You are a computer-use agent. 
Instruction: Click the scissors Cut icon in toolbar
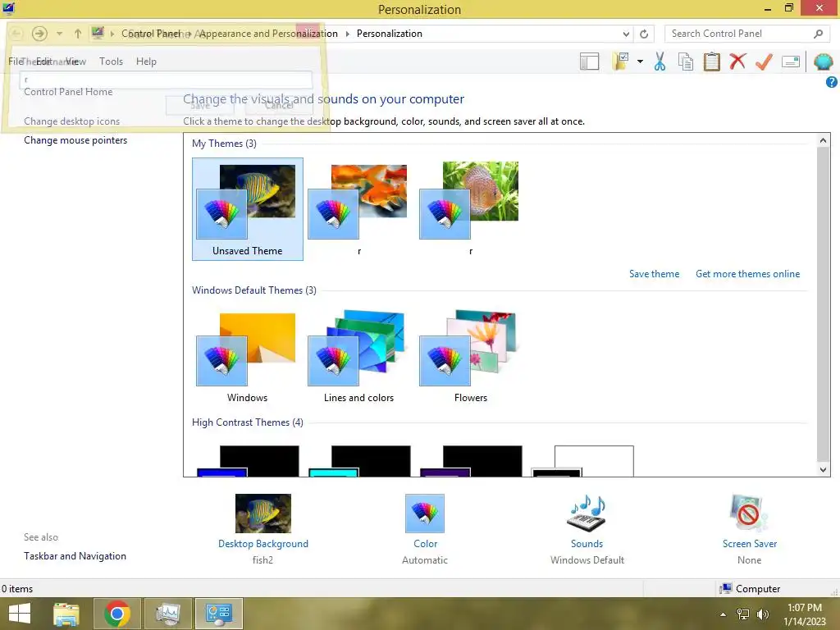[660, 62]
